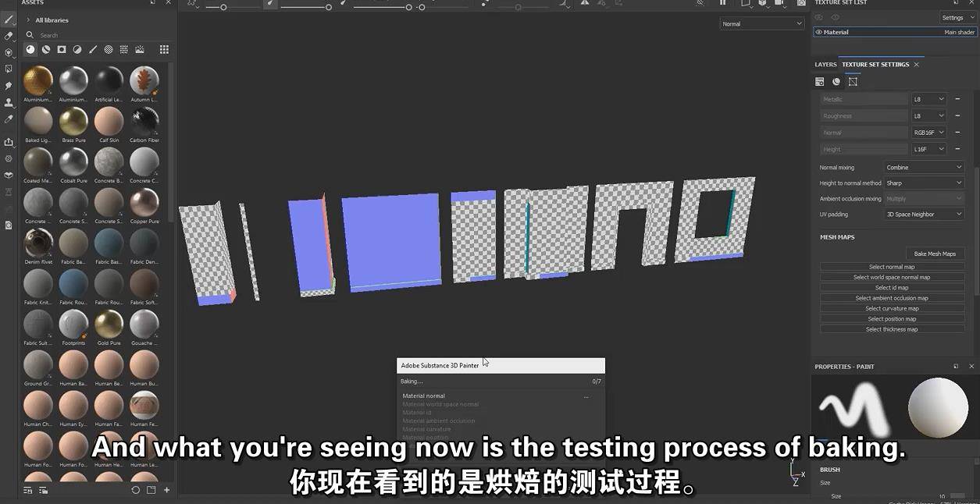Close the Assets panel

coord(169,3)
